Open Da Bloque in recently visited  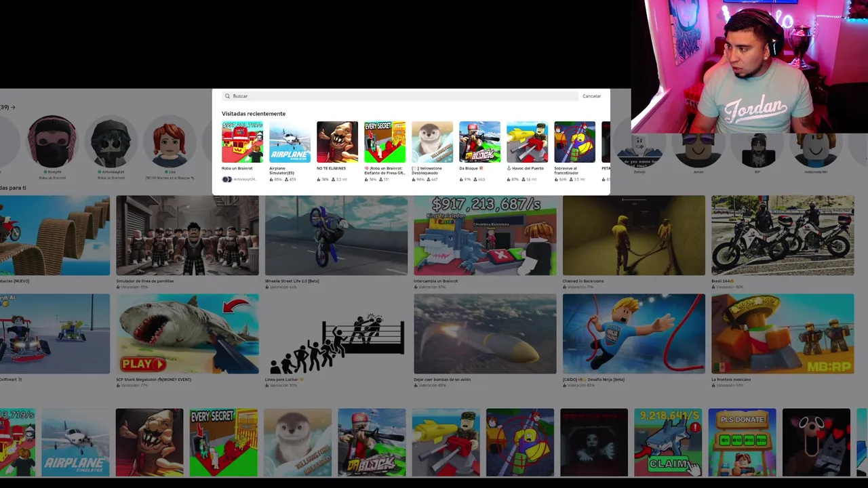pyautogui.click(x=479, y=142)
